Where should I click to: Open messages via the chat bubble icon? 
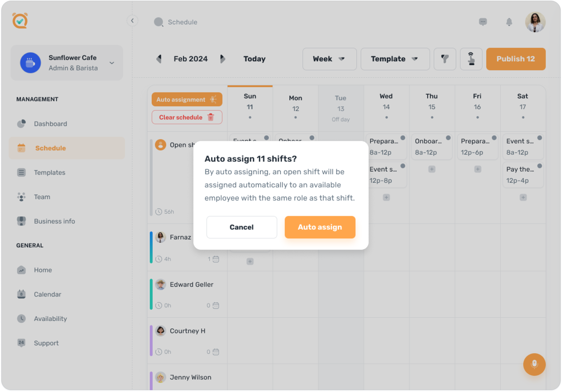click(x=483, y=22)
